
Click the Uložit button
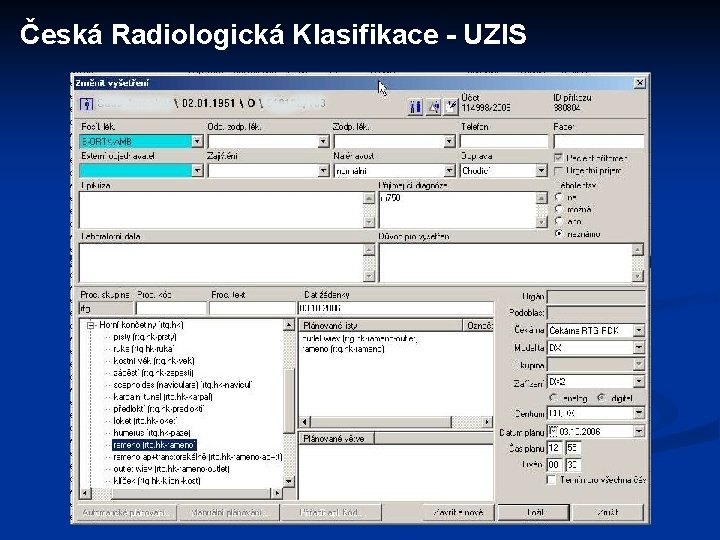coord(534,512)
